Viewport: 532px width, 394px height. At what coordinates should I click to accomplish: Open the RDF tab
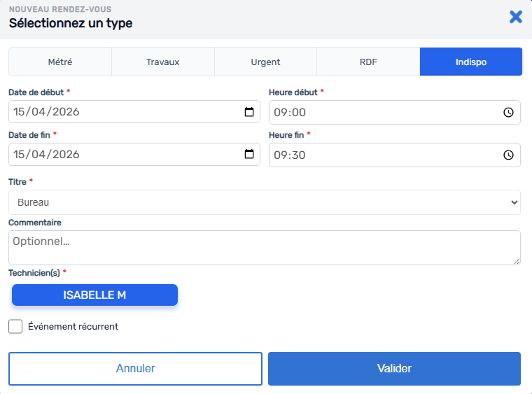(x=368, y=62)
